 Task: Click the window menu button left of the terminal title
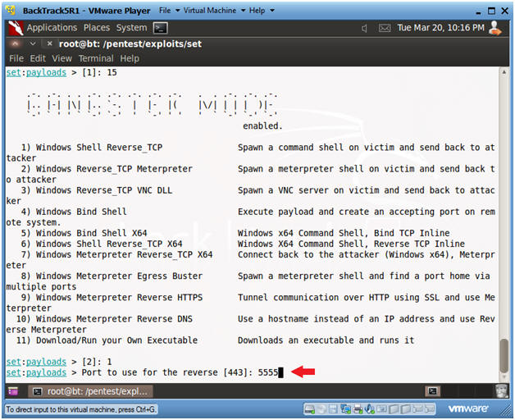[x=15, y=43]
